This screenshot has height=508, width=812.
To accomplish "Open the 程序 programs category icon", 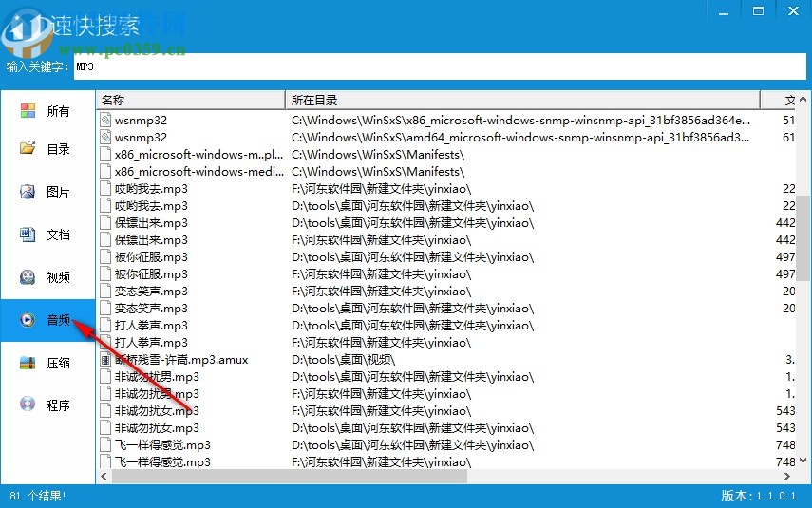I will [x=28, y=405].
